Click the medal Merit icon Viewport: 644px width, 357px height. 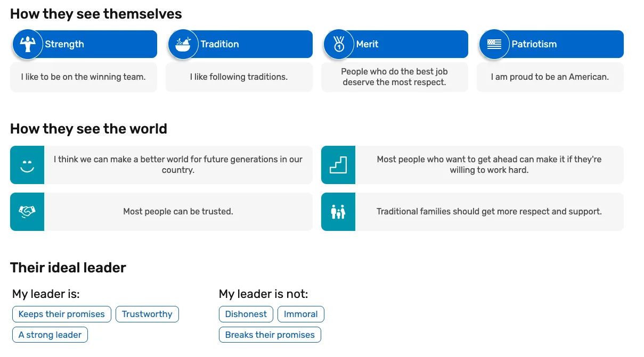(x=338, y=44)
